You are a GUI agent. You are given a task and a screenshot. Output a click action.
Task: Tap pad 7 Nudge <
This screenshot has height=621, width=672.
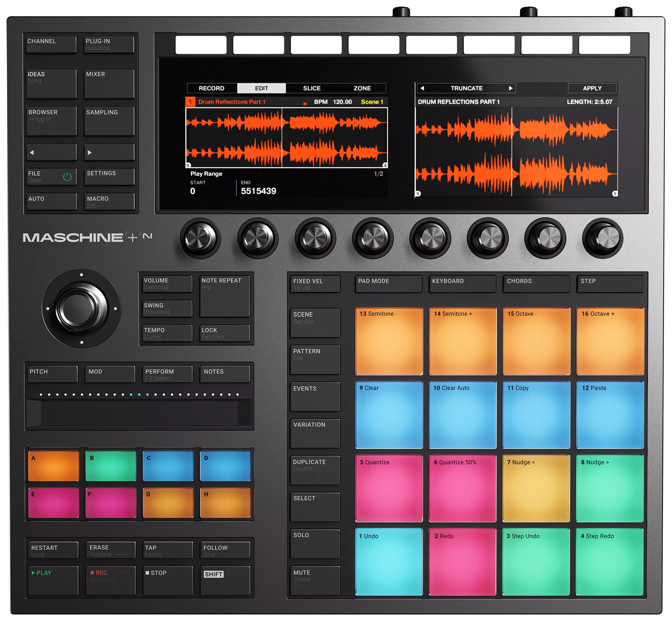coord(536,488)
